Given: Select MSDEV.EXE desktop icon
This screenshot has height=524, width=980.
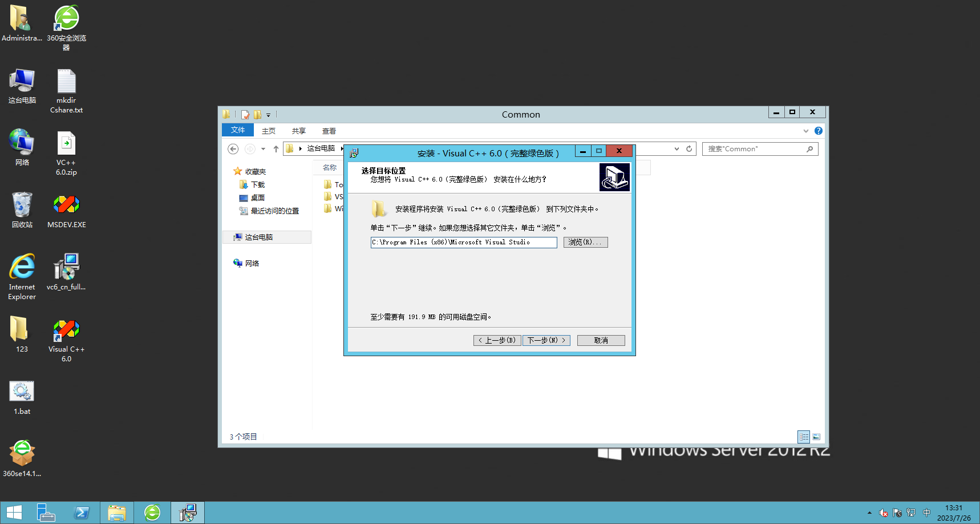Looking at the screenshot, I should 66,210.
